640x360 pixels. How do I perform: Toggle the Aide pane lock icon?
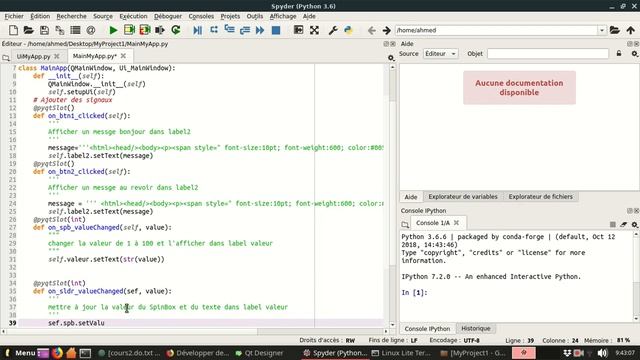[619, 53]
